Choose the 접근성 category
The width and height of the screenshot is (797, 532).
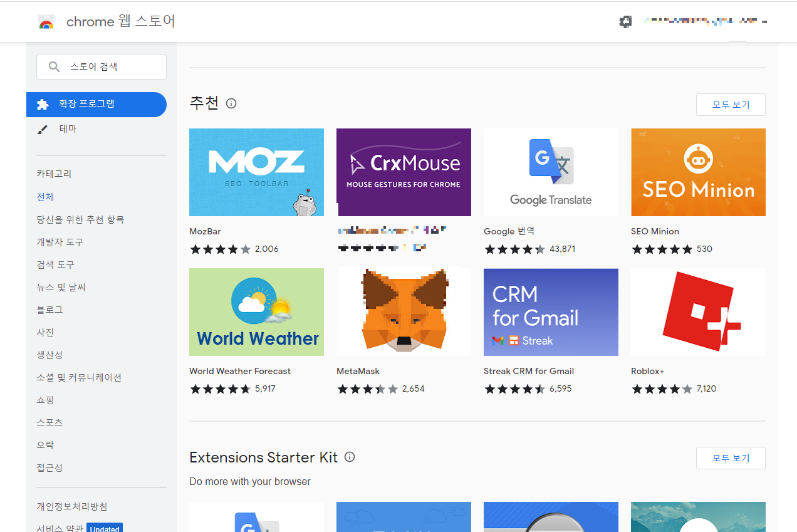point(49,467)
